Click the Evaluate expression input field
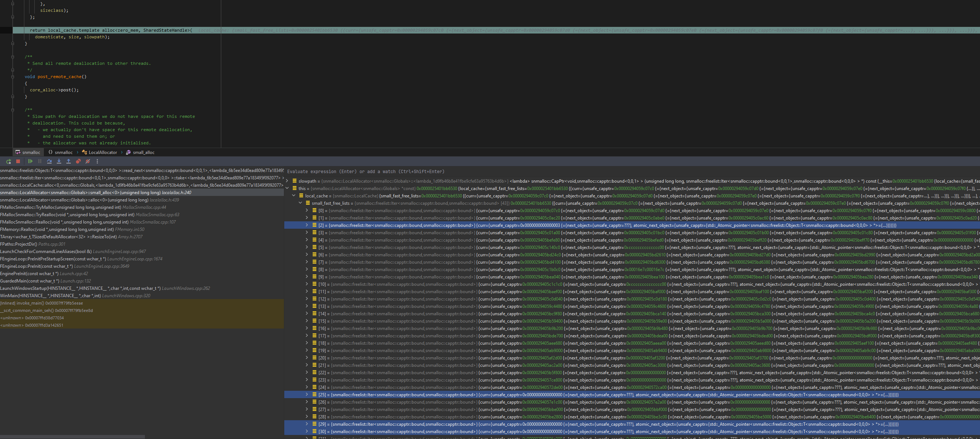Viewport: 980px width, 439px height. [418, 171]
